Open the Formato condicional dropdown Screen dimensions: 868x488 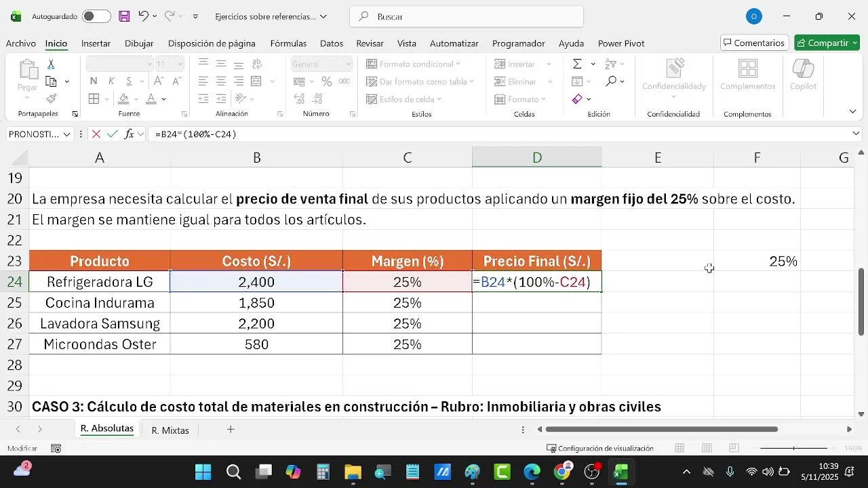pyautogui.click(x=413, y=64)
